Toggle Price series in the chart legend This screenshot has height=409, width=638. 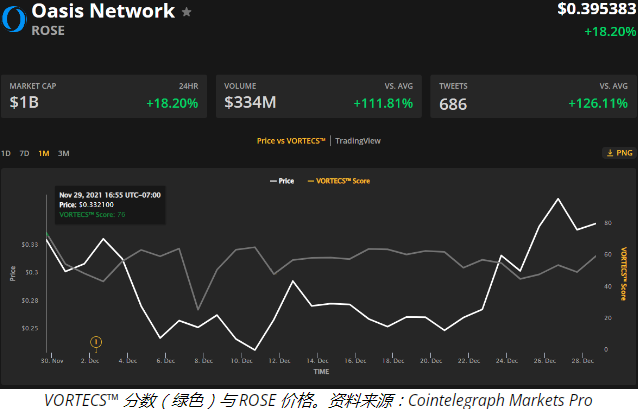(282, 181)
